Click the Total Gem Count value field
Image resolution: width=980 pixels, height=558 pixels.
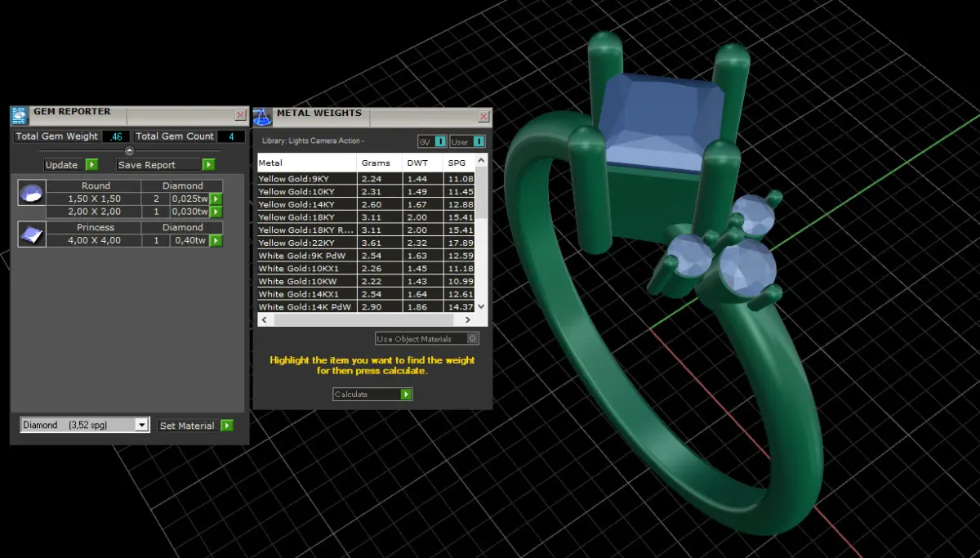(x=231, y=136)
